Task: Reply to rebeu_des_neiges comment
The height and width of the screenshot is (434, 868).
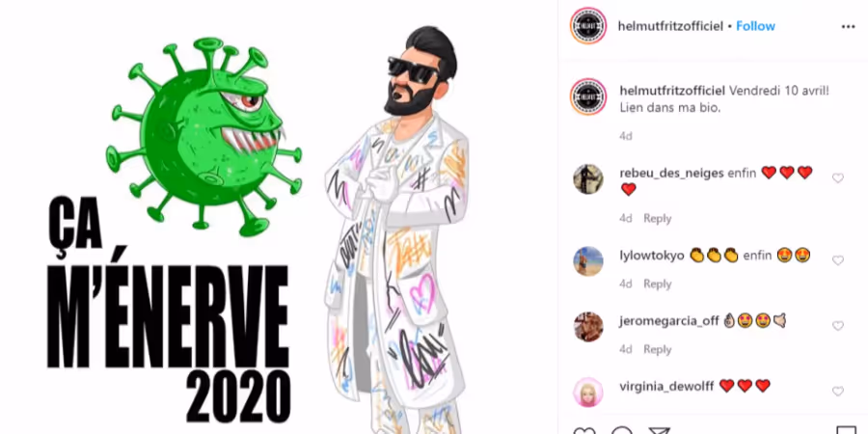Action: (x=657, y=219)
